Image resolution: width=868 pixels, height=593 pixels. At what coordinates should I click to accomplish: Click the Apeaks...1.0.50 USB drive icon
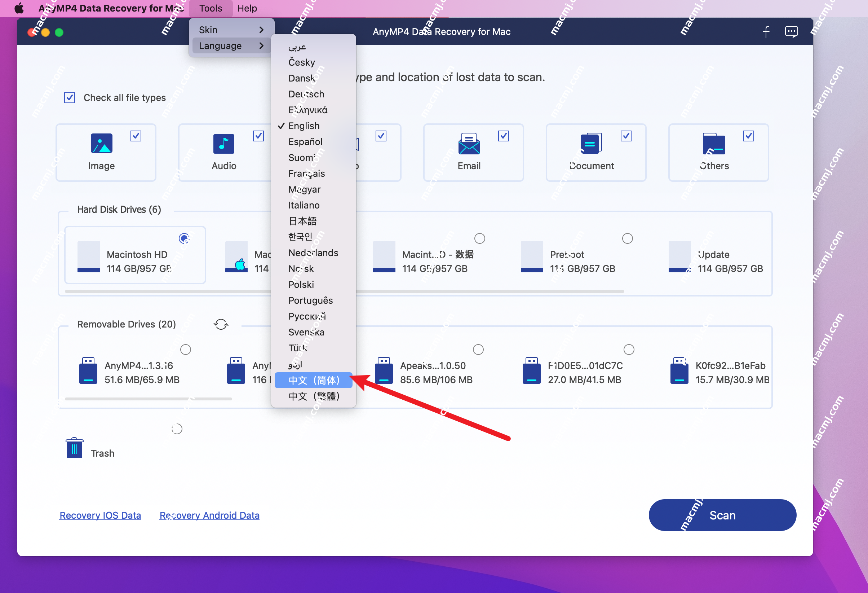pyautogui.click(x=384, y=370)
